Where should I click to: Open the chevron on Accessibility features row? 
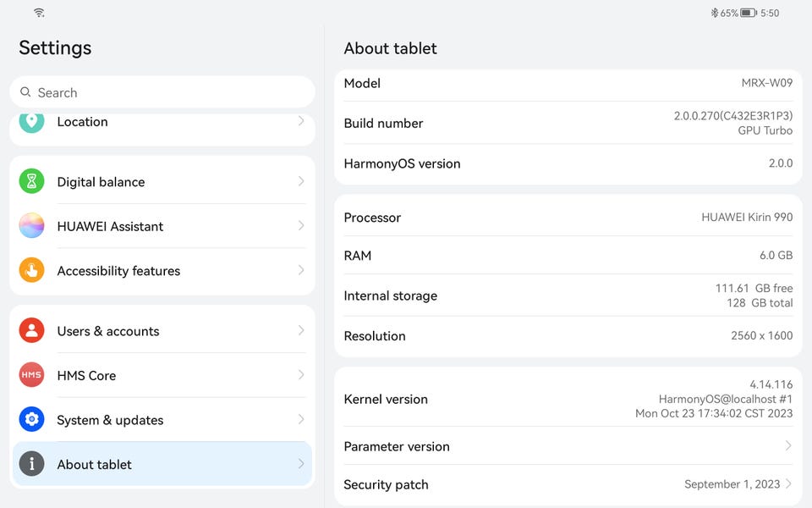[x=301, y=270]
